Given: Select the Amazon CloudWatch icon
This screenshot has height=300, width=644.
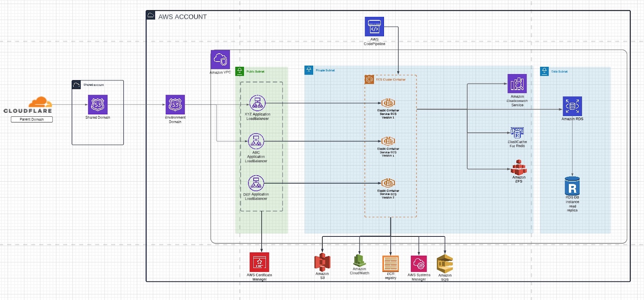Looking at the screenshot, I should [359, 261].
